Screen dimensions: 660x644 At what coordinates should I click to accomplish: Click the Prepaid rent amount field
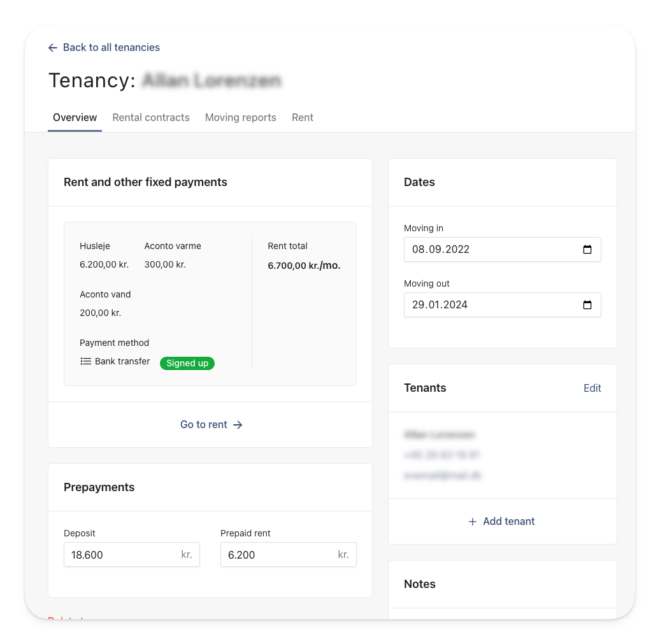coord(289,554)
